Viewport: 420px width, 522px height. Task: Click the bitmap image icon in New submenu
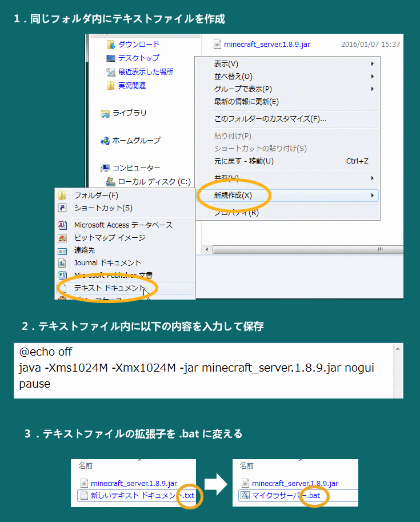(62, 238)
